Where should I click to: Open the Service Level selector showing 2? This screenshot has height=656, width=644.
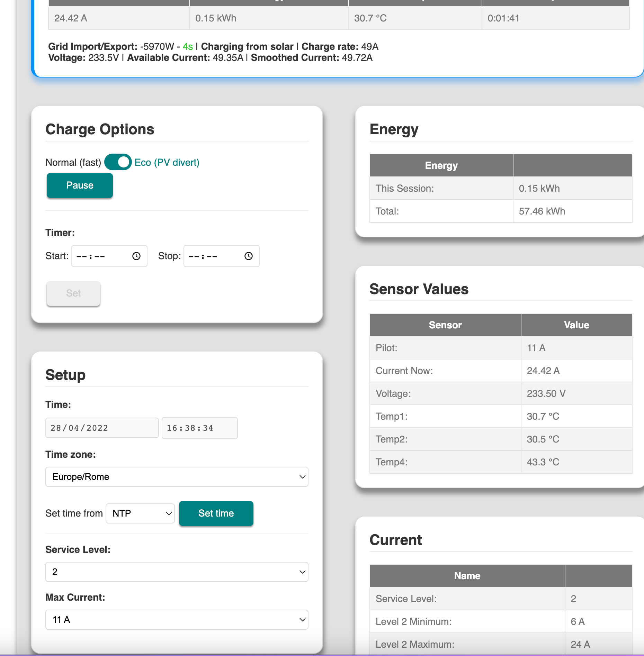tap(177, 572)
